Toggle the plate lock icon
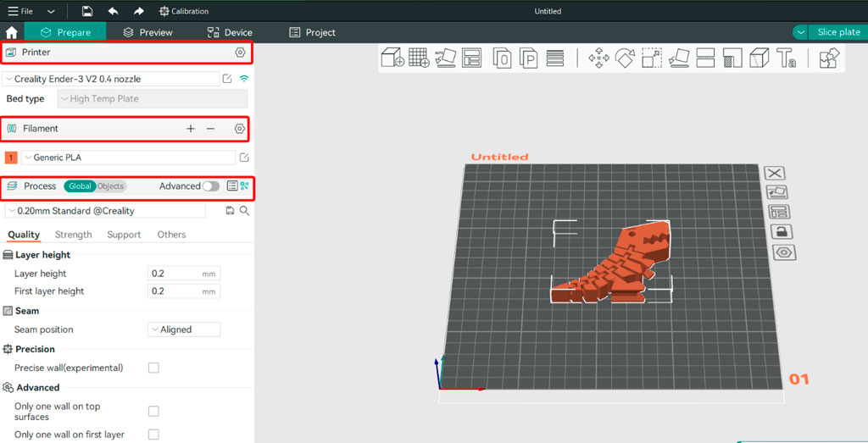The image size is (868, 443). point(782,232)
